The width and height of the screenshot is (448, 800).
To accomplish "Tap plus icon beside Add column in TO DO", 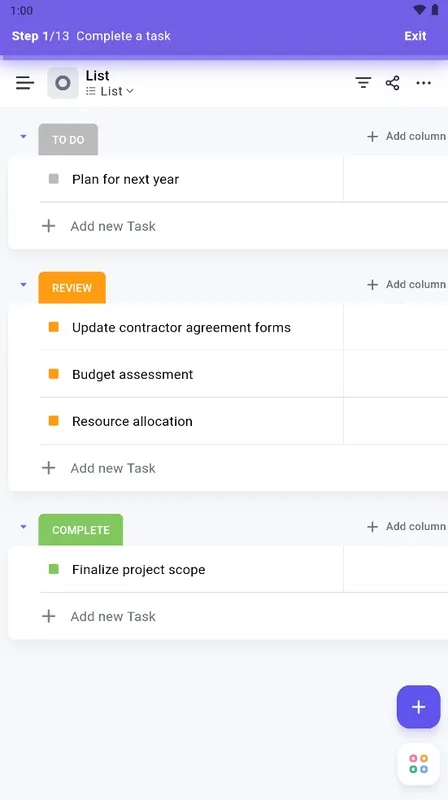I will (x=372, y=136).
